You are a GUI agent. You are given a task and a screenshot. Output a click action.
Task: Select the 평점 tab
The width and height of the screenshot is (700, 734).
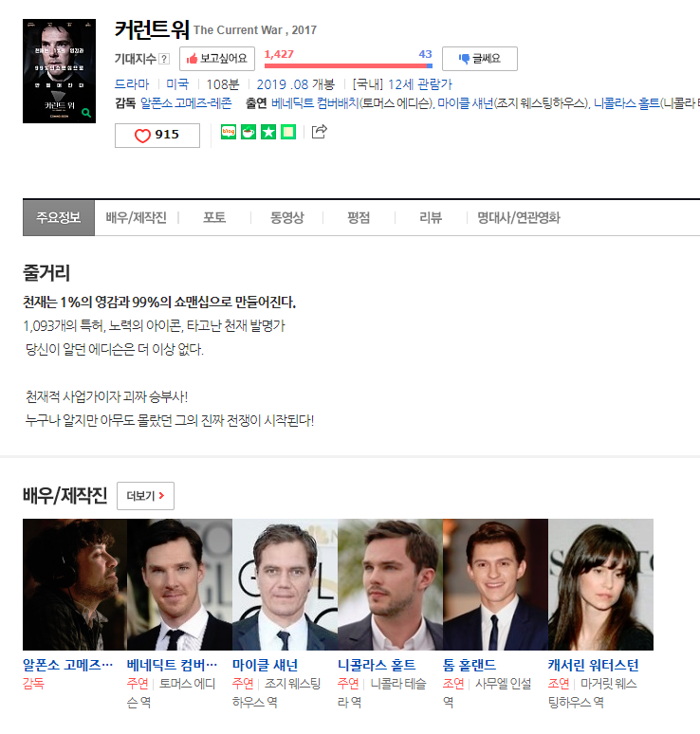pyautogui.click(x=359, y=218)
